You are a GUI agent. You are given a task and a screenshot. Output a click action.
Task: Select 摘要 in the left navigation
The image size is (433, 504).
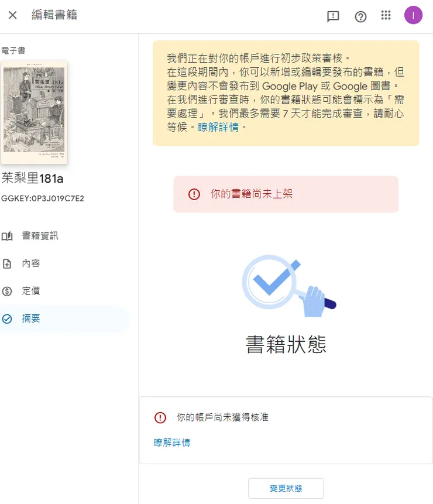point(32,318)
